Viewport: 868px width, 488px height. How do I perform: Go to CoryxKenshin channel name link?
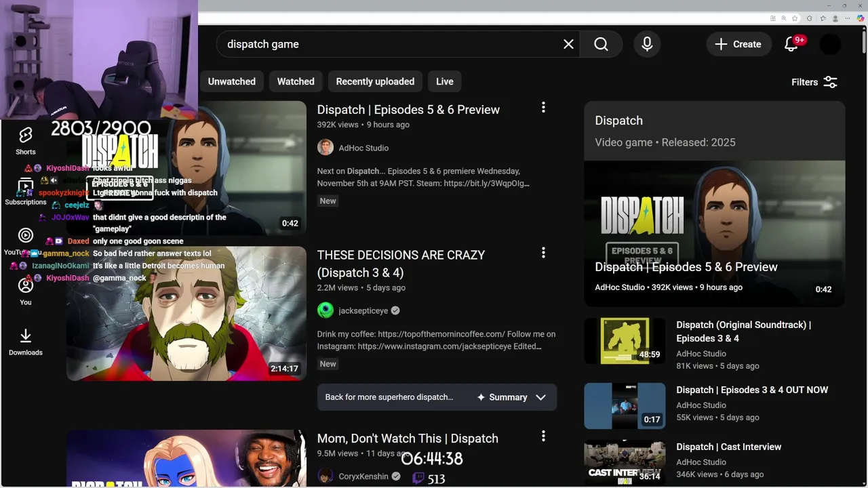pos(363,476)
